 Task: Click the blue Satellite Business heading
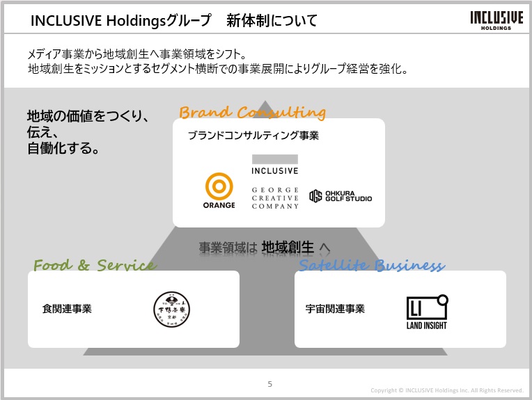(x=372, y=265)
